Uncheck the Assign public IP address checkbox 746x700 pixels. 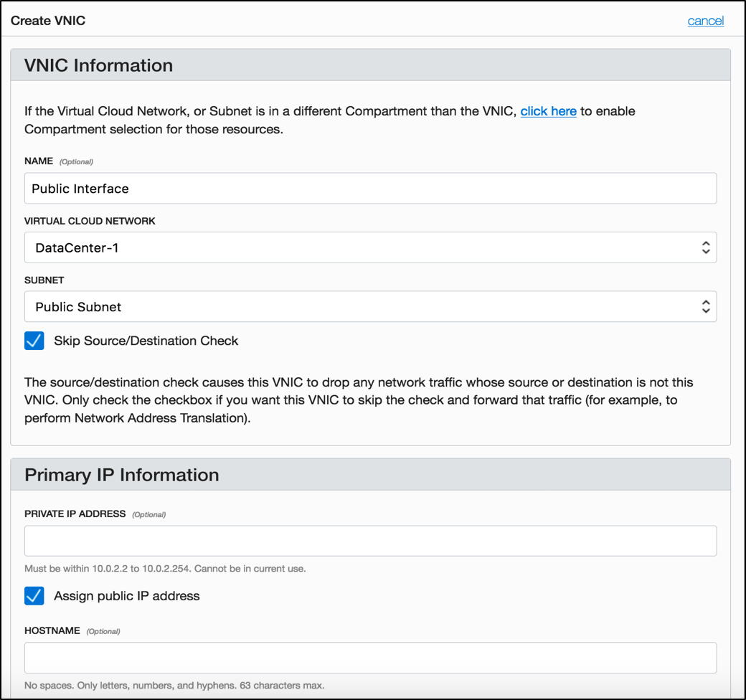[34, 596]
